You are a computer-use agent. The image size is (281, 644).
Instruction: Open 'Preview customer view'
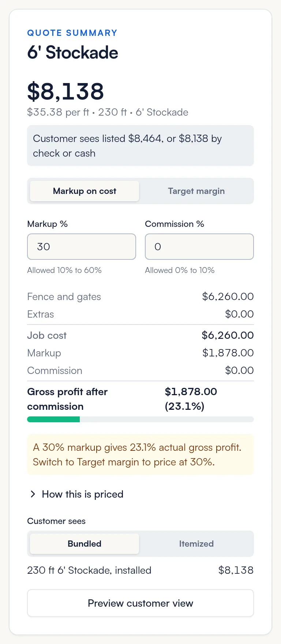pos(140,603)
